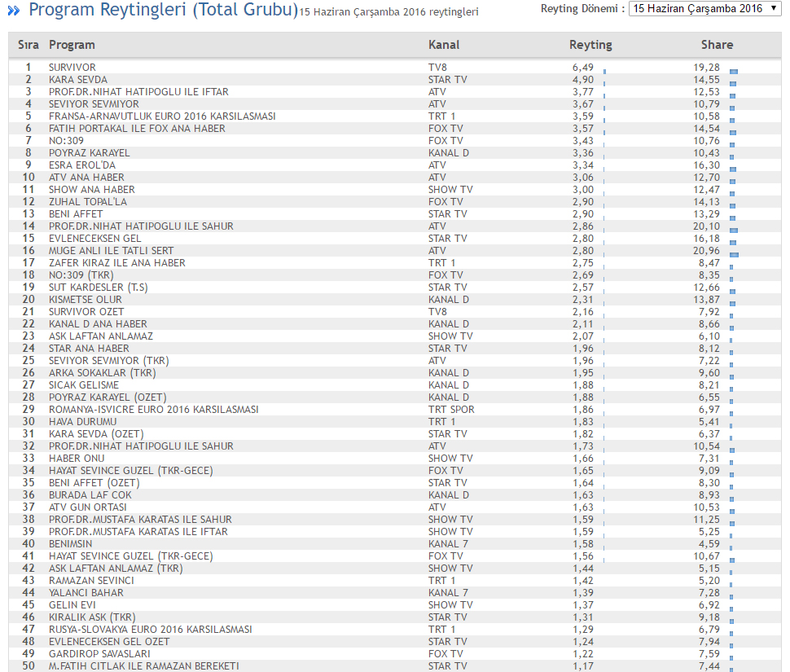
Task: Click rating value 6,49 for SURVIVOR
Action: coord(583,68)
